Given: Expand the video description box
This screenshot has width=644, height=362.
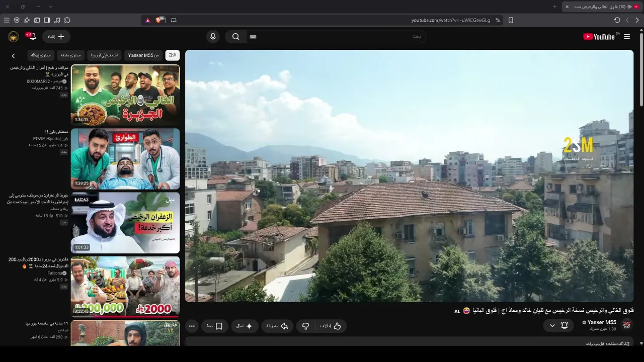Looking at the screenshot, I should (409, 342).
